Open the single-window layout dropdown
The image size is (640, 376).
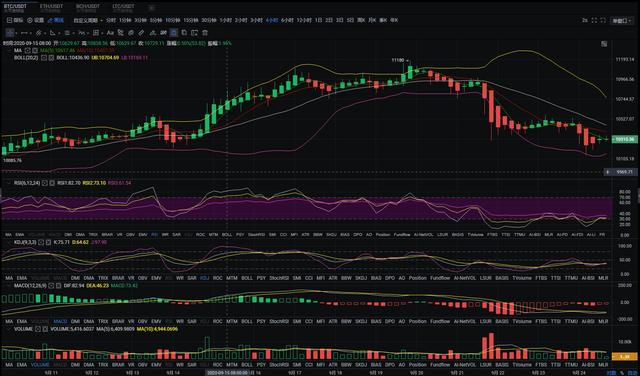tap(622, 21)
